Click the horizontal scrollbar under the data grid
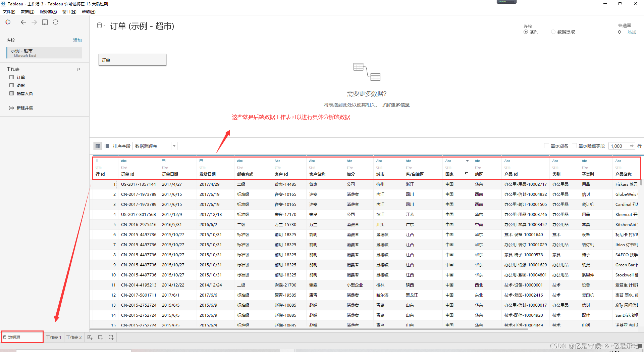This screenshot has height=352, width=644. [309, 329]
